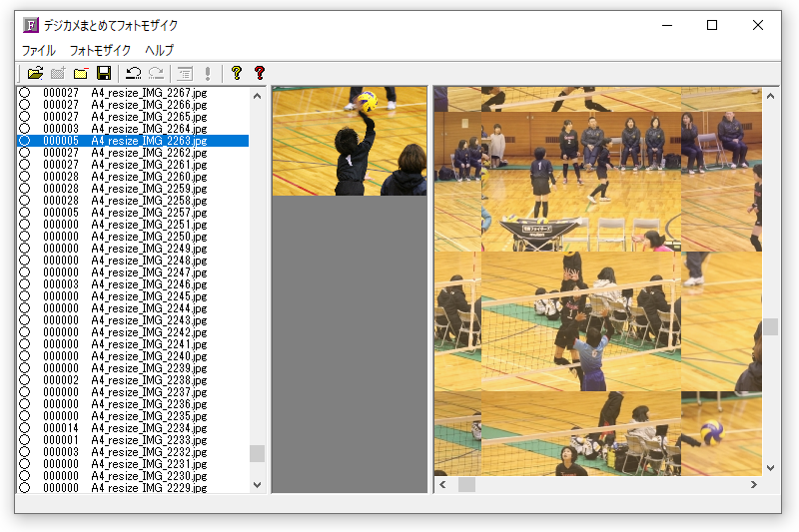Toggle the circle marker for IMG_2260.jpg

pos(24,176)
